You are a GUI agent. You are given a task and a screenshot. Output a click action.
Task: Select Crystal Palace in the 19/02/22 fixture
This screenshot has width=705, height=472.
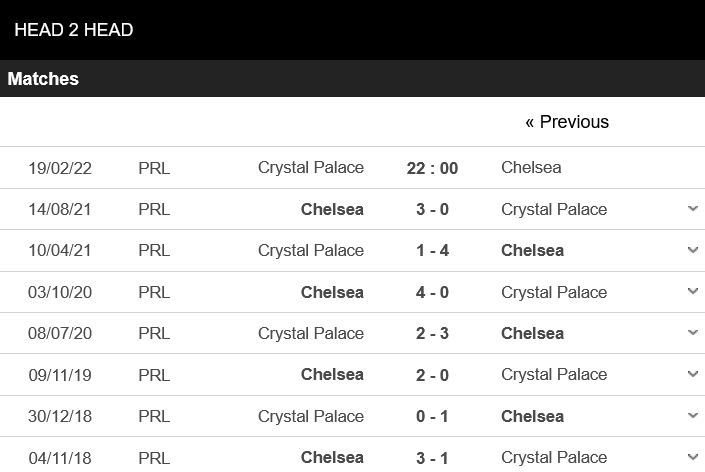pyautogui.click(x=311, y=168)
